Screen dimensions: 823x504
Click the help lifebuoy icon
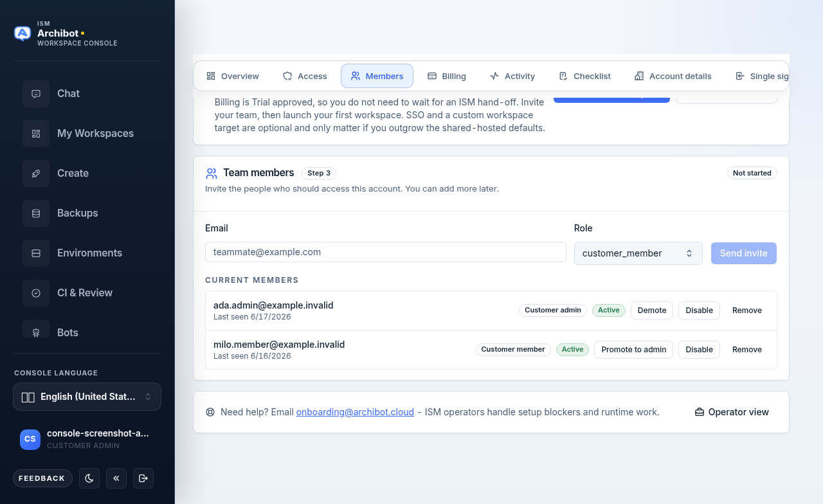click(210, 412)
